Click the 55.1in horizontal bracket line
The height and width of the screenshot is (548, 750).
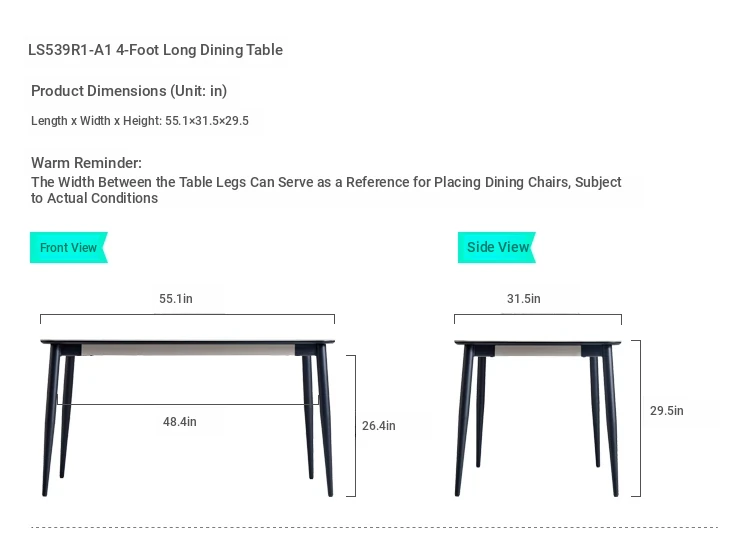[188, 315]
